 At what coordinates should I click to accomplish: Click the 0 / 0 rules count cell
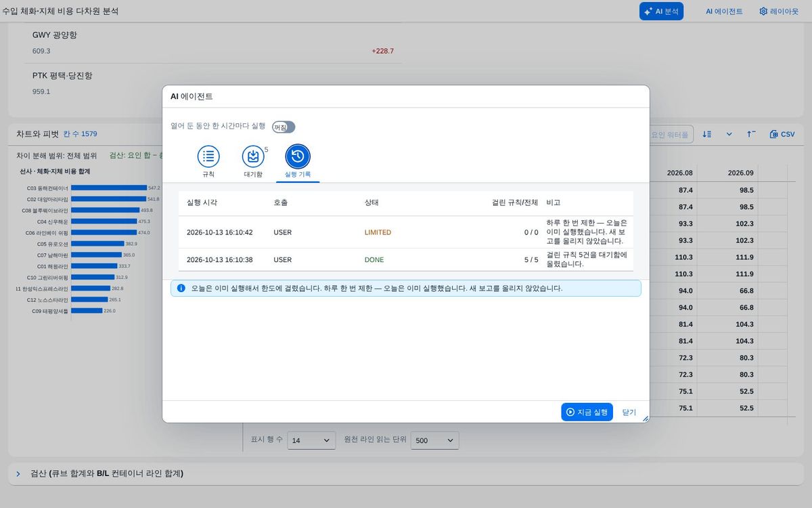(531, 232)
